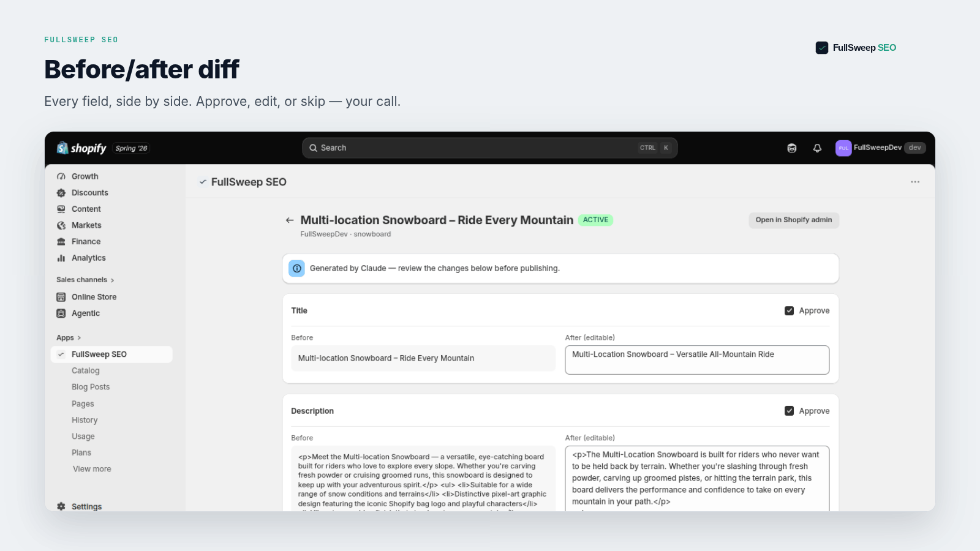Viewport: 980px width, 551px height.
Task: Click Open in Shopify admin button
Action: click(794, 220)
